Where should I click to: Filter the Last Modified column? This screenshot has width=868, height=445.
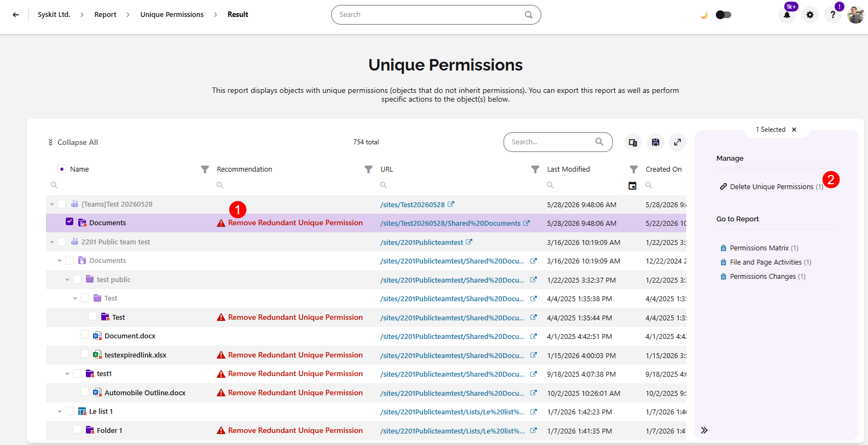click(x=634, y=169)
